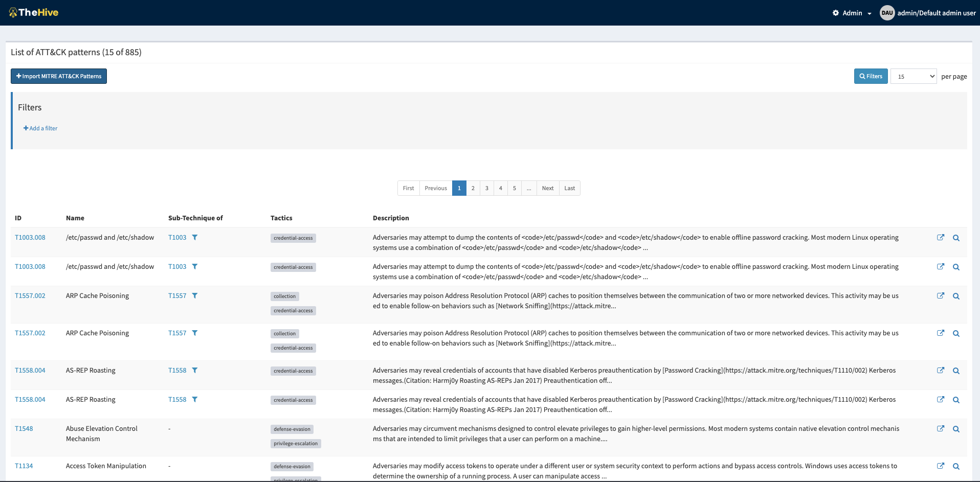Click magnifier icon in first /etc/passwd row
Image resolution: width=980 pixels, height=482 pixels.
pos(956,238)
